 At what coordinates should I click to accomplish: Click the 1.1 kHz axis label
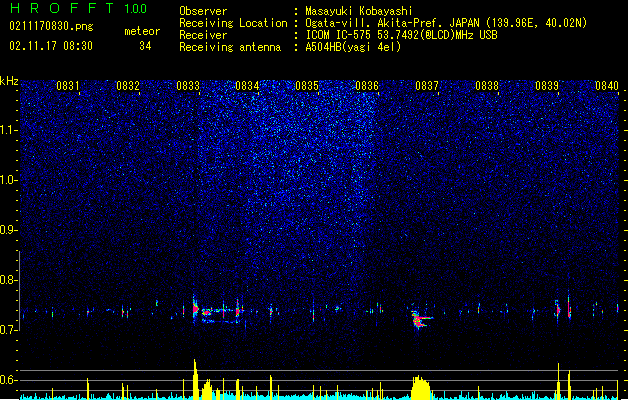(9, 130)
